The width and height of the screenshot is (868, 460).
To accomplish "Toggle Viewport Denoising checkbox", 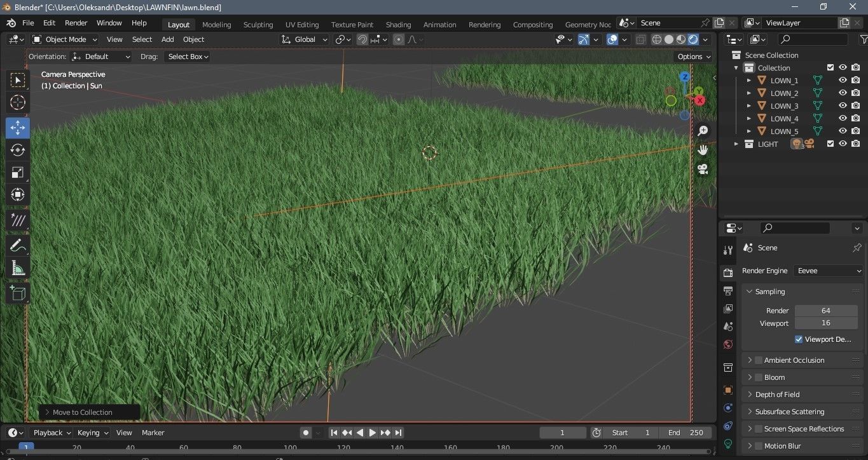I will point(799,339).
